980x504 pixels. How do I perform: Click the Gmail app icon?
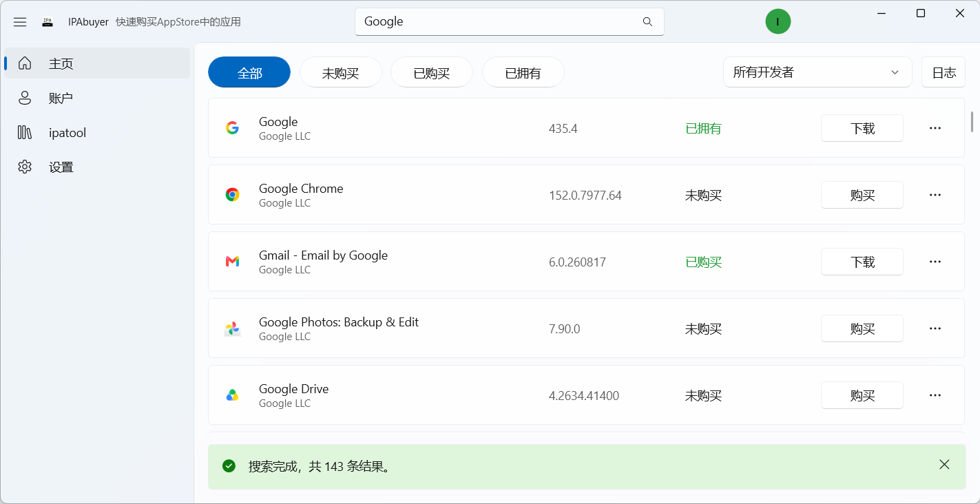coord(233,262)
